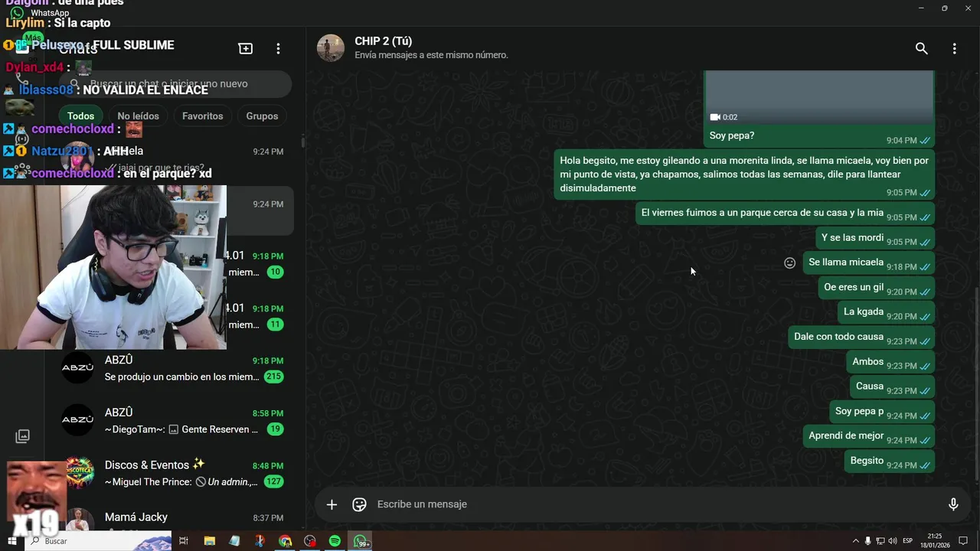Screen dimensions: 980x551
Task: Select the 'Hola begsito' long message
Action: 744,174
